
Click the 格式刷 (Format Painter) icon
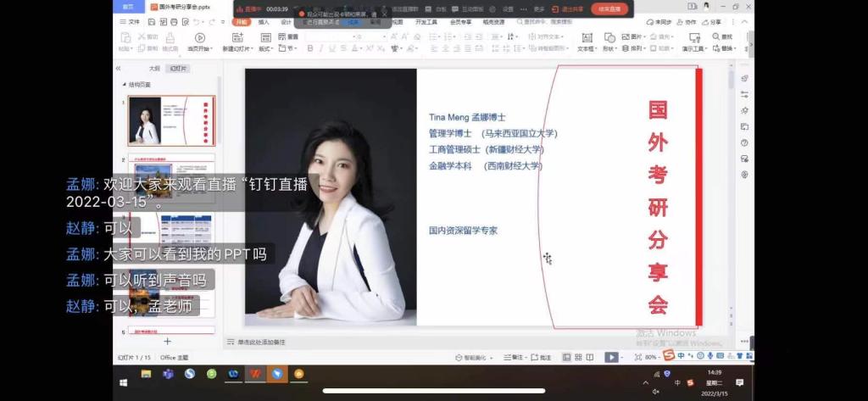(x=170, y=38)
